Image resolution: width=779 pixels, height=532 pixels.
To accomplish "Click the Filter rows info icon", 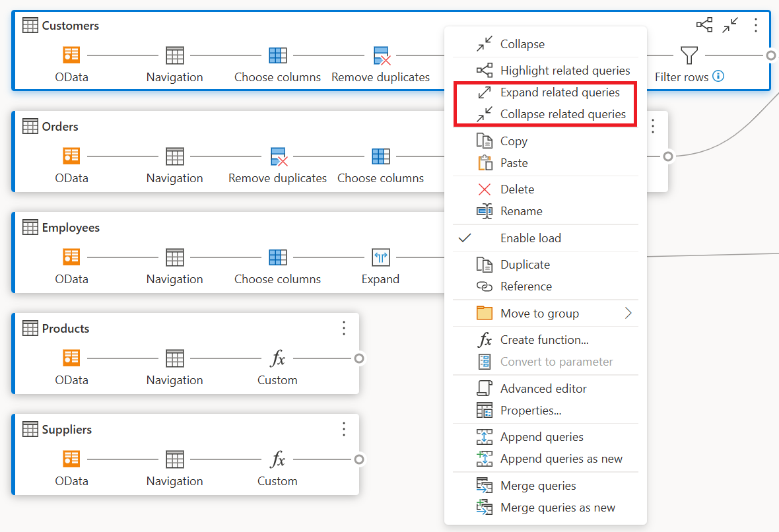I will tap(718, 76).
